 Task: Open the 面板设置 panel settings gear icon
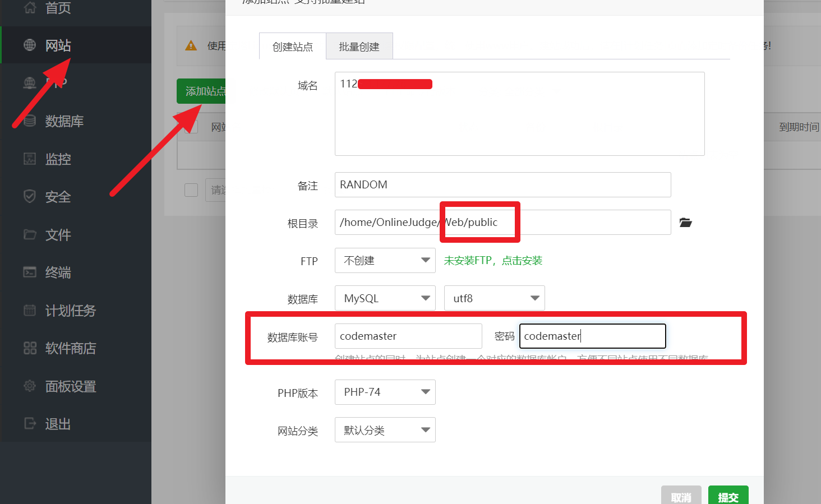30,386
